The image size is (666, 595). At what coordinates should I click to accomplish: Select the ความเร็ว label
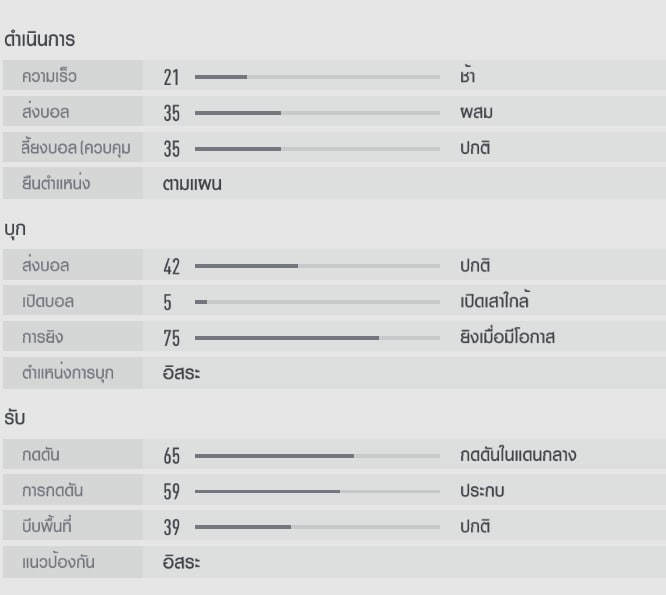tap(49, 76)
